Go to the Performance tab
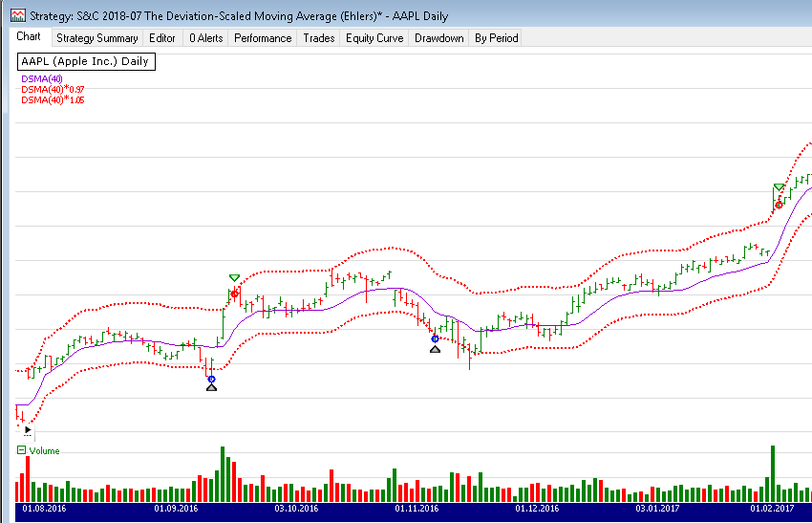 pos(263,38)
